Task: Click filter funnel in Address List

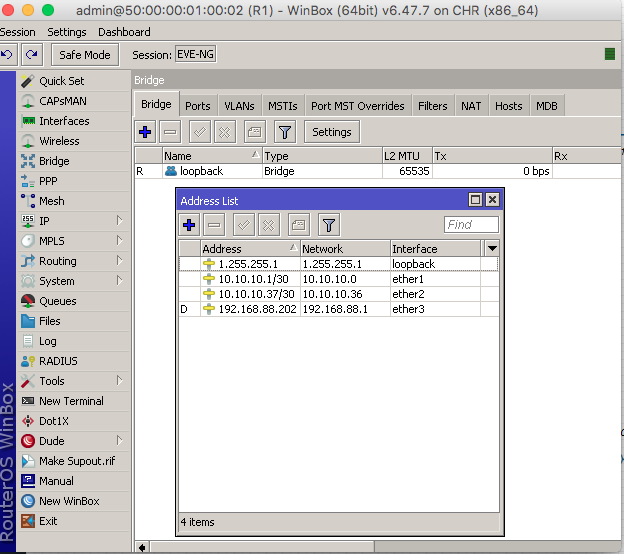Action: (x=329, y=225)
